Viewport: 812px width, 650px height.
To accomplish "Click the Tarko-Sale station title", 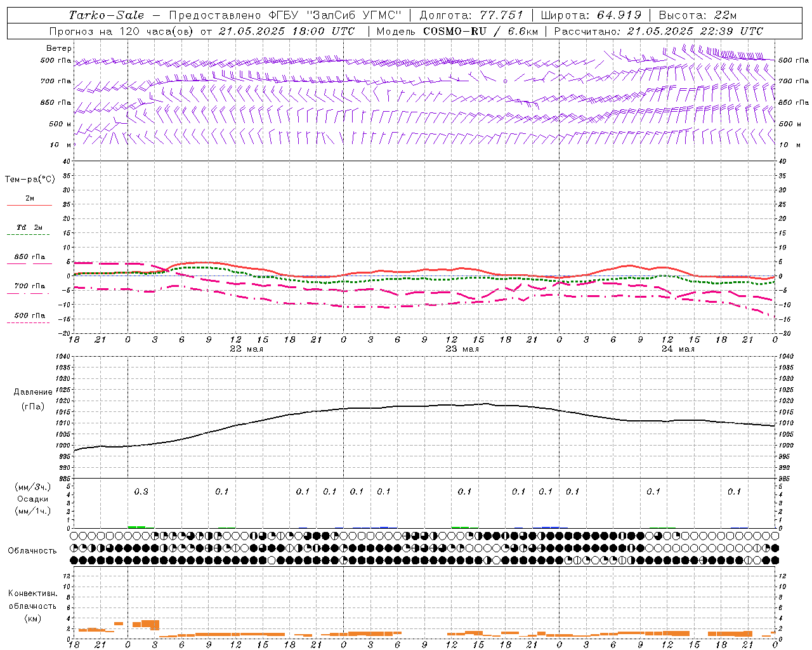I will (x=107, y=15).
